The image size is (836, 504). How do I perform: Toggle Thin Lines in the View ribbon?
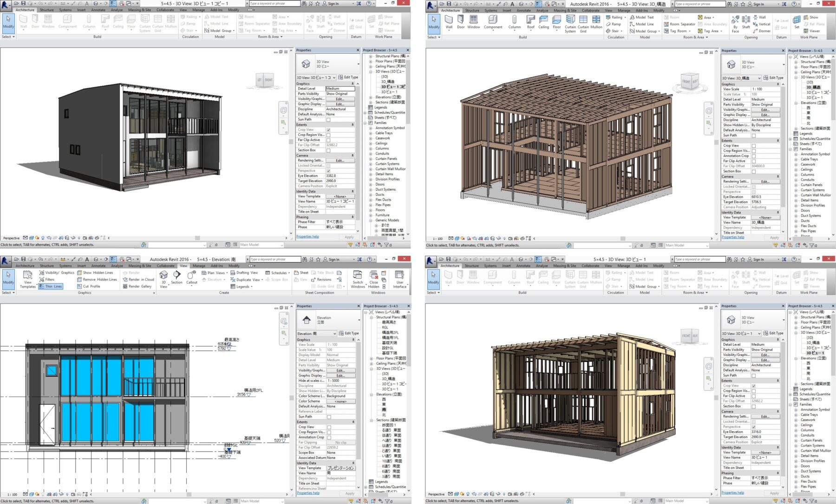click(x=51, y=286)
